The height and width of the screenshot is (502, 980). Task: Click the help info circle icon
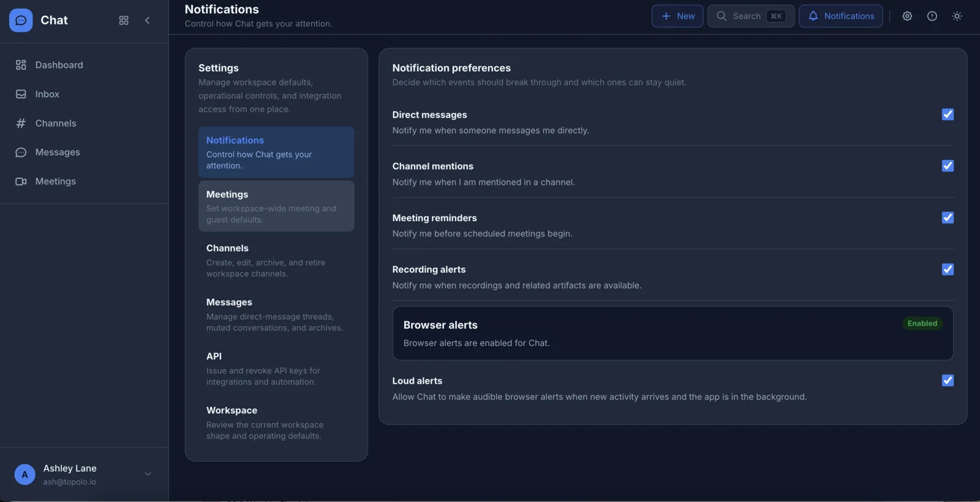pyautogui.click(x=932, y=16)
